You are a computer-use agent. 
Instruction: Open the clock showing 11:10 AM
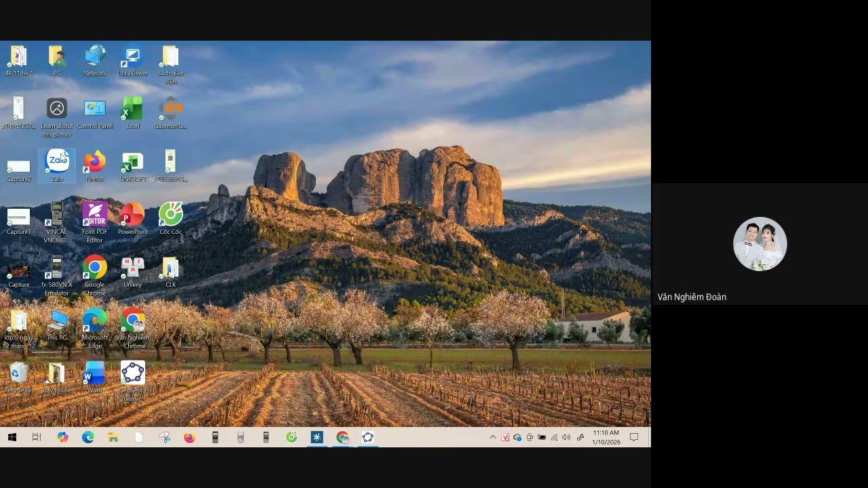point(606,437)
